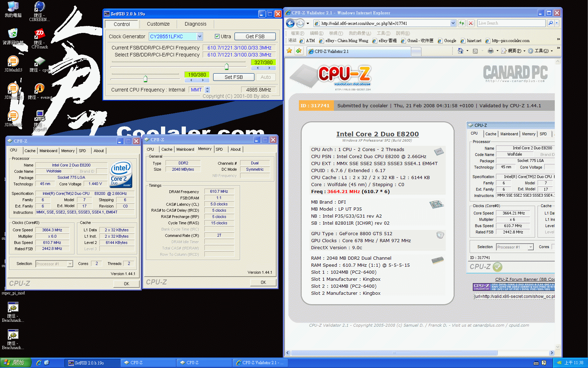588x368 pixels.
Task: Open the Start menu
Action: pos(16,363)
